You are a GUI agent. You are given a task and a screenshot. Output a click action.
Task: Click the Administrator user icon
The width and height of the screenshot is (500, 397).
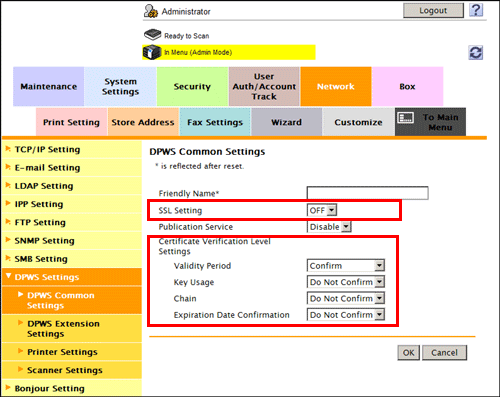pyautogui.click(x=151, y=11)
